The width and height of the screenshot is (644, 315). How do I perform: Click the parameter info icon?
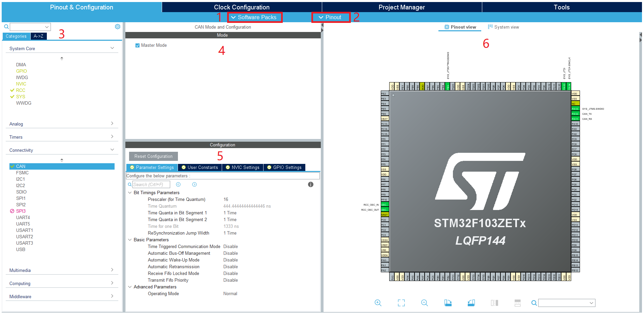(311, 184)
